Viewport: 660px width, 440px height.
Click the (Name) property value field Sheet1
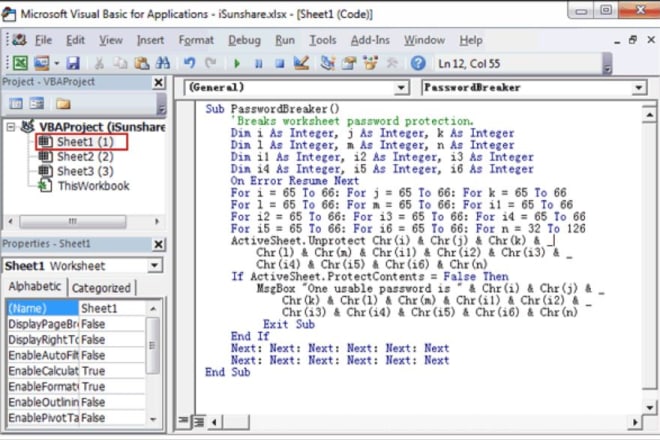[x=112, y=308]
